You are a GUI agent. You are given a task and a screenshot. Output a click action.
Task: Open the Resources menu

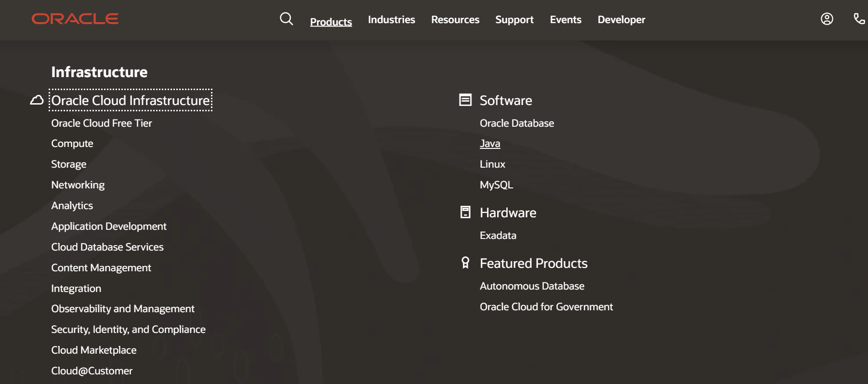coord(455,20)
